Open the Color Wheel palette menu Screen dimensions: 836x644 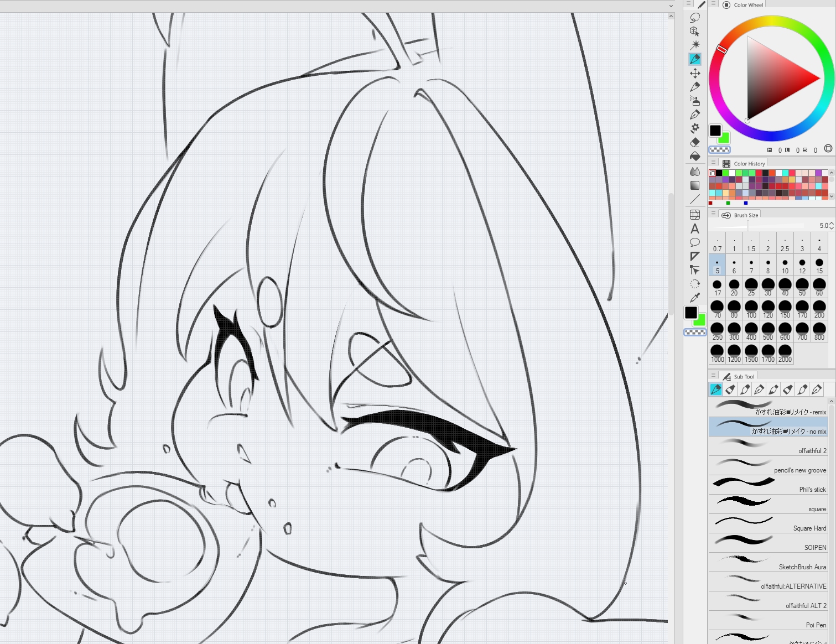point(714,4)
